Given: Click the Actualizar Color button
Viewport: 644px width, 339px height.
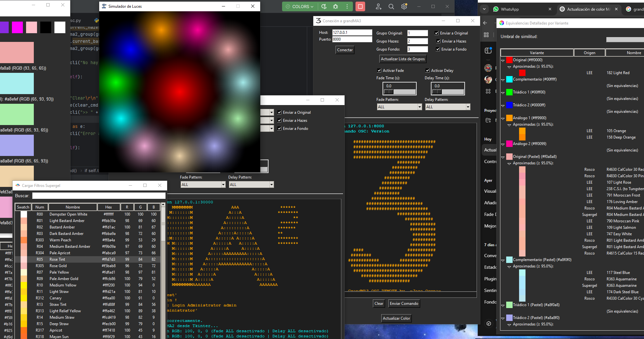Looking at the screenshot, I should (x=396, y=318).
